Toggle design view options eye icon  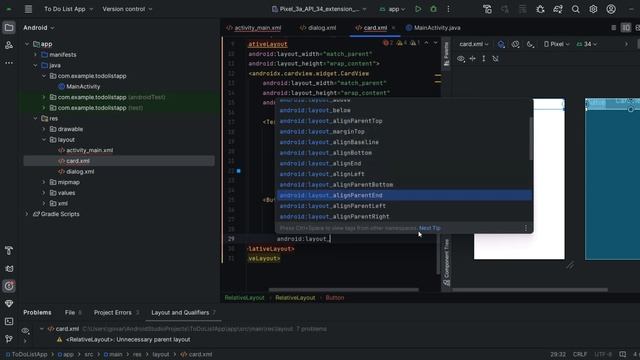tap(461, 59)
